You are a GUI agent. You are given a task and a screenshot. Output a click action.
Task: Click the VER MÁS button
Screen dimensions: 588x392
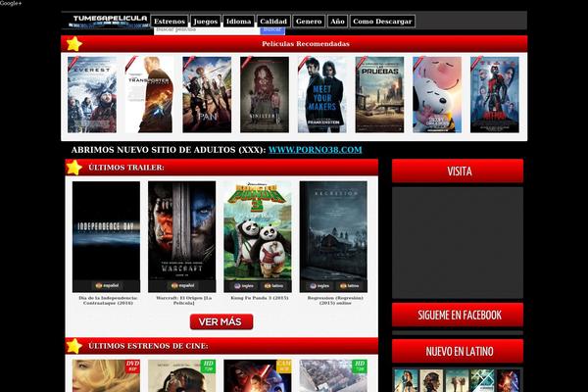tap(221, 321)
